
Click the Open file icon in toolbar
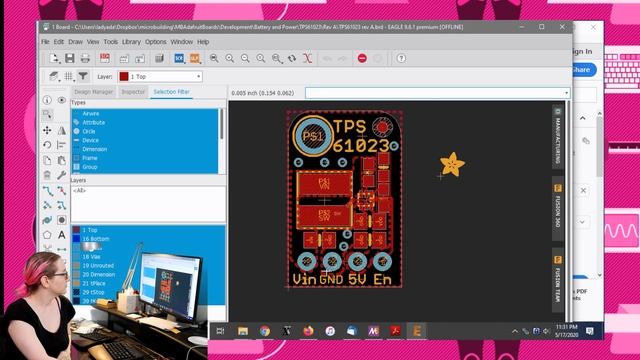click(x=54, y=58)
